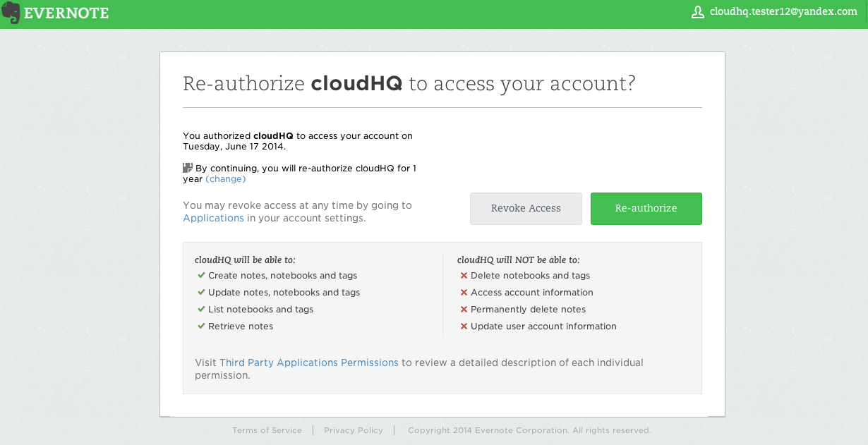Click the 'Access account information' text
This screenshot has width=868, height=445.
point(532,293)
